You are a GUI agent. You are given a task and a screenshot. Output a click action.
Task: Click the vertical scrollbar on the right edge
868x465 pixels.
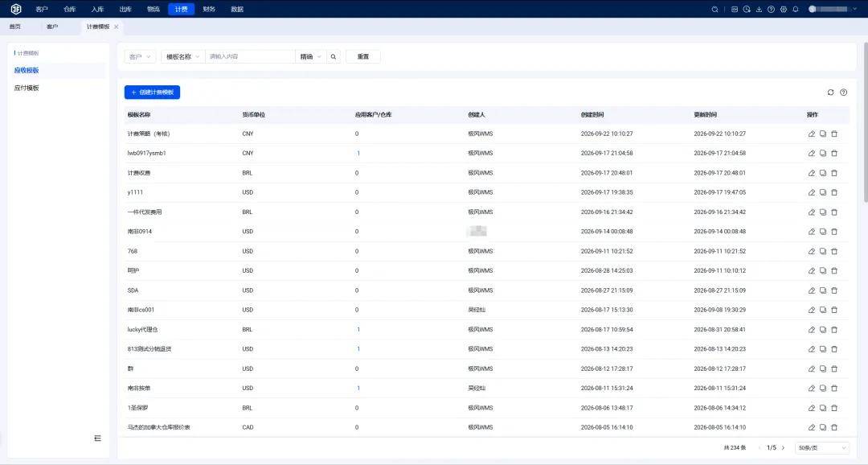tap(865, 122)
